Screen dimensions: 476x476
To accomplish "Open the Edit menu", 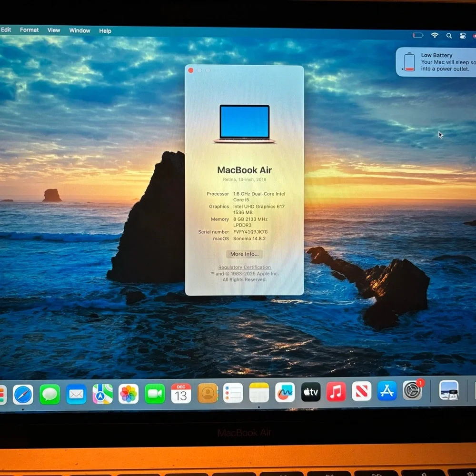I will 6,30.
